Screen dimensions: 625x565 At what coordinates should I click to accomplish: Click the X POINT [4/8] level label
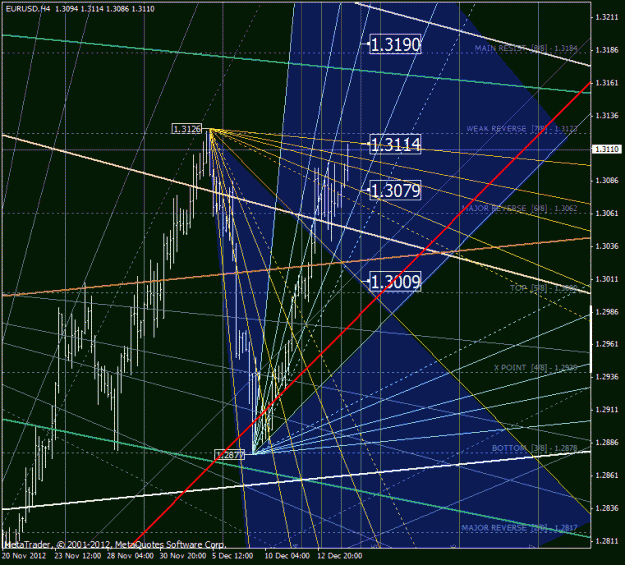pyautogui.click(x=536, y=368)
